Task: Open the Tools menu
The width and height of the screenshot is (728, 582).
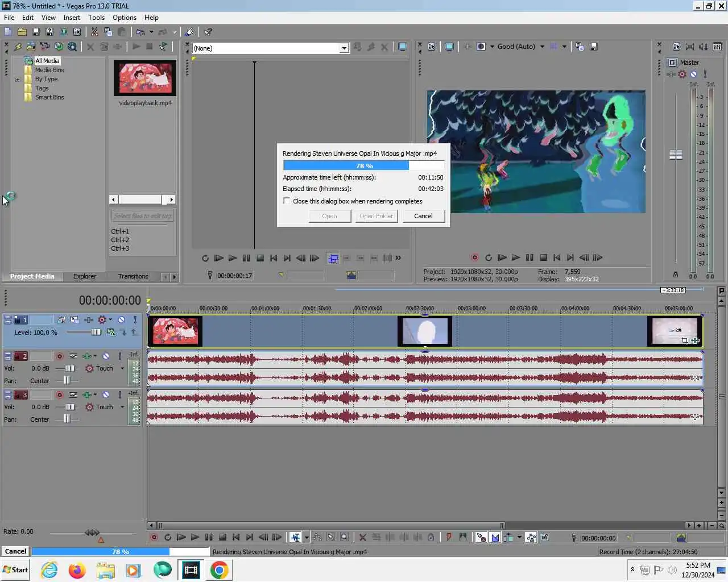Action: (96, 18)
